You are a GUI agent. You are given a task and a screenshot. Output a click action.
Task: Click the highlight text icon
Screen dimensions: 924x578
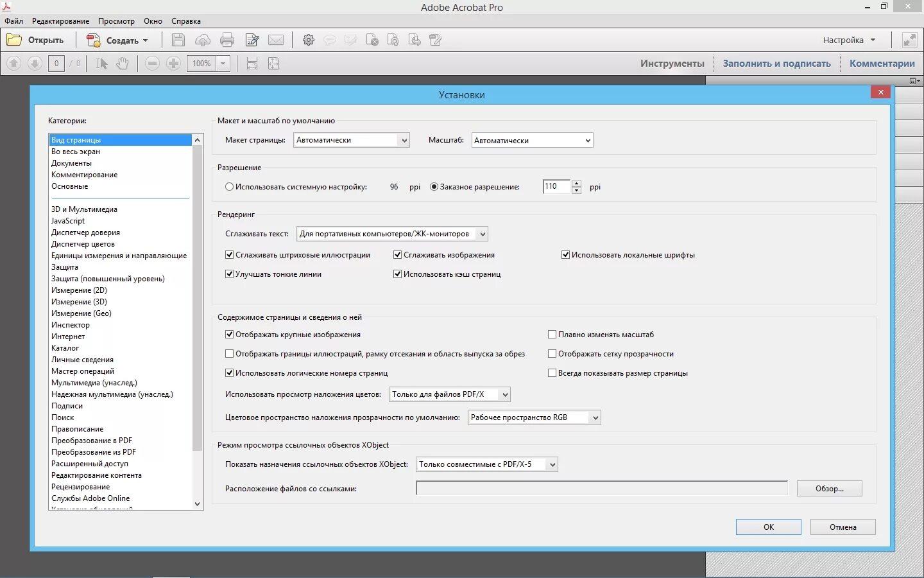coord(351,40)
